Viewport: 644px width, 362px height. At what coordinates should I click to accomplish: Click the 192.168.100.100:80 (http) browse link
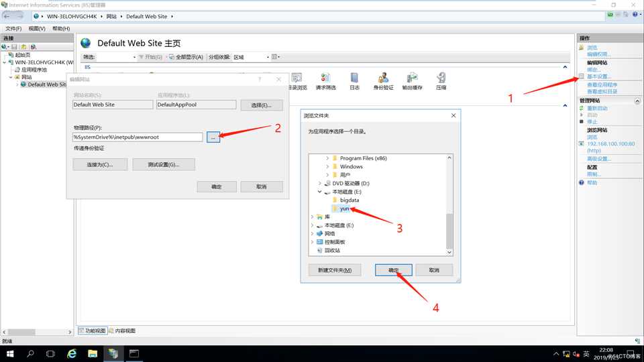pyautogui.click(x=610, y=147)
